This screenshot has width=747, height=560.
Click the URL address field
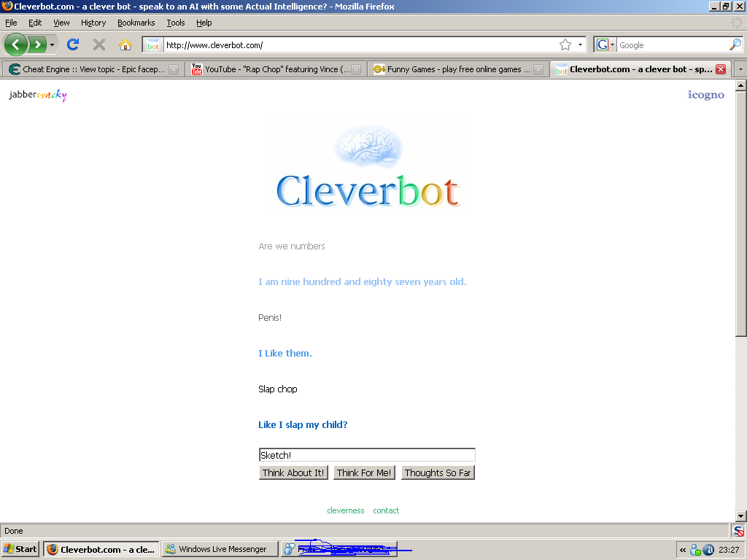click(360, 45)
